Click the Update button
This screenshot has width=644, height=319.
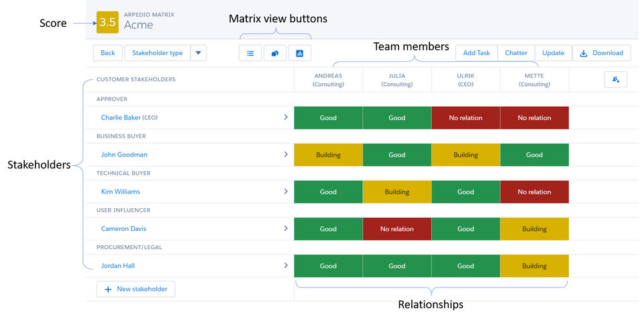(x=553, y=53)
